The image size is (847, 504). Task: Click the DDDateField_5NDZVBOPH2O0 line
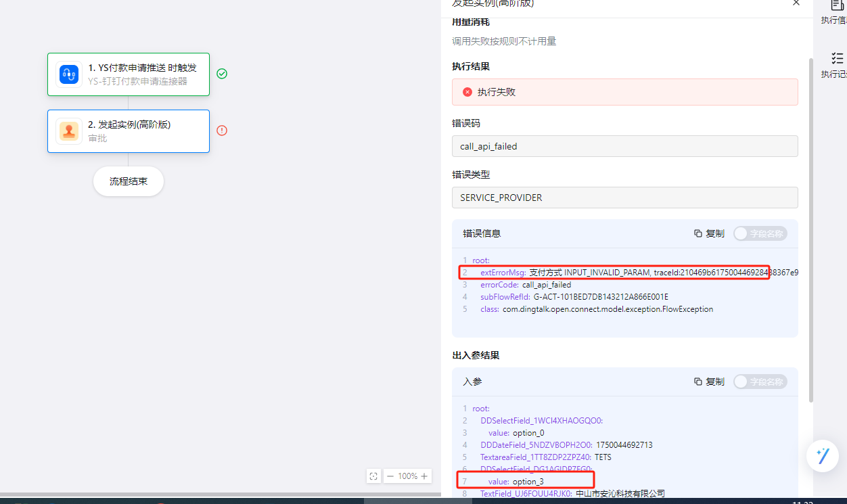click(566, 445)
